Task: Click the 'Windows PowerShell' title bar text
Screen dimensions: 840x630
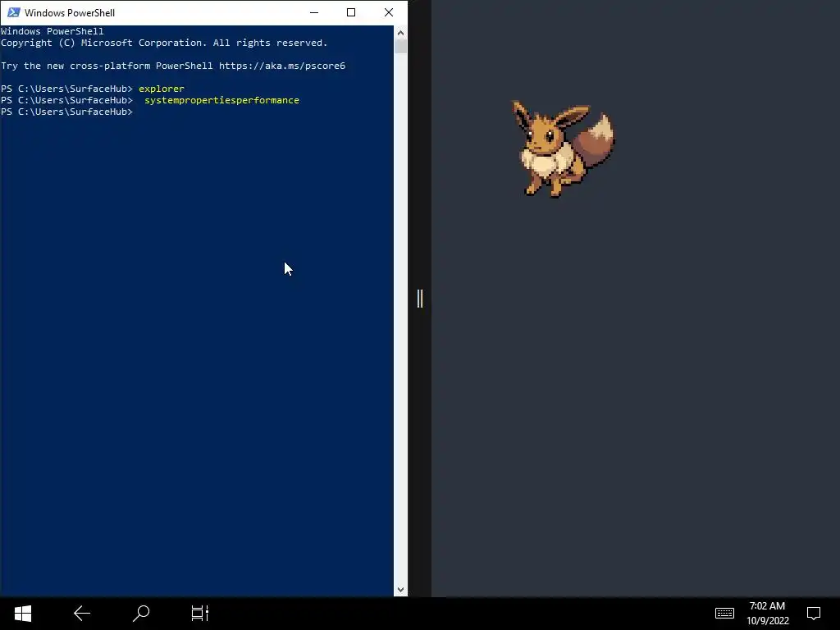Action: point(70,13)
